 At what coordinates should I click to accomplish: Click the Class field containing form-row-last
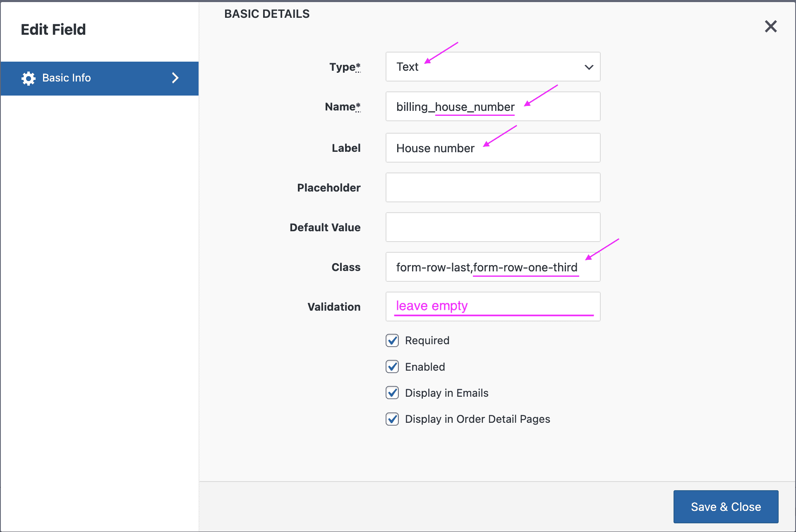click(x=492, y=267)
